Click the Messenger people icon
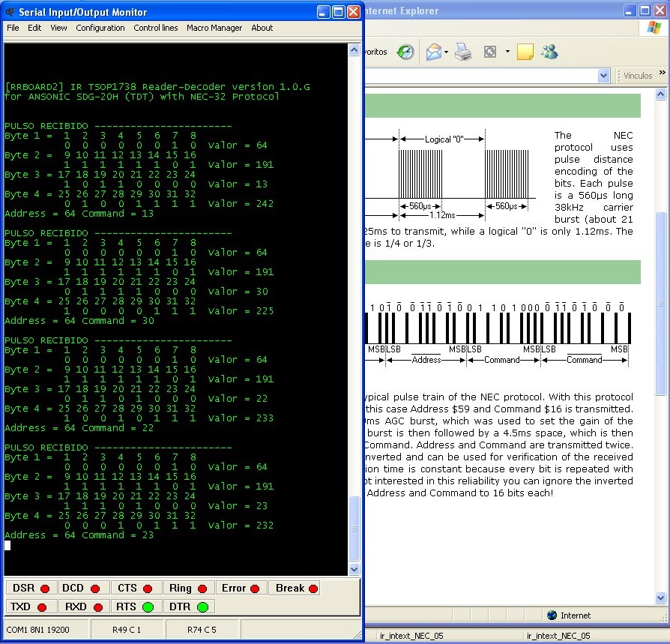 coord(549,52)
